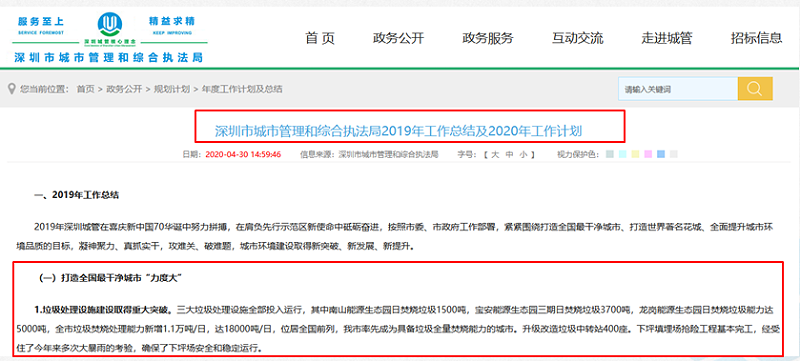Select the pale yellow eye protection color
The image size is (800, 361).
point(636,154)
